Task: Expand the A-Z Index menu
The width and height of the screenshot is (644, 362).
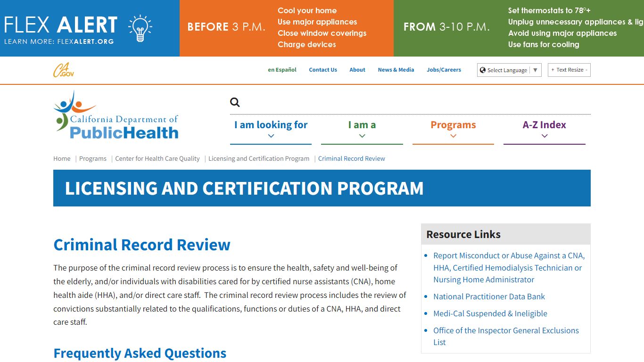Action: (x=545, y=130)
